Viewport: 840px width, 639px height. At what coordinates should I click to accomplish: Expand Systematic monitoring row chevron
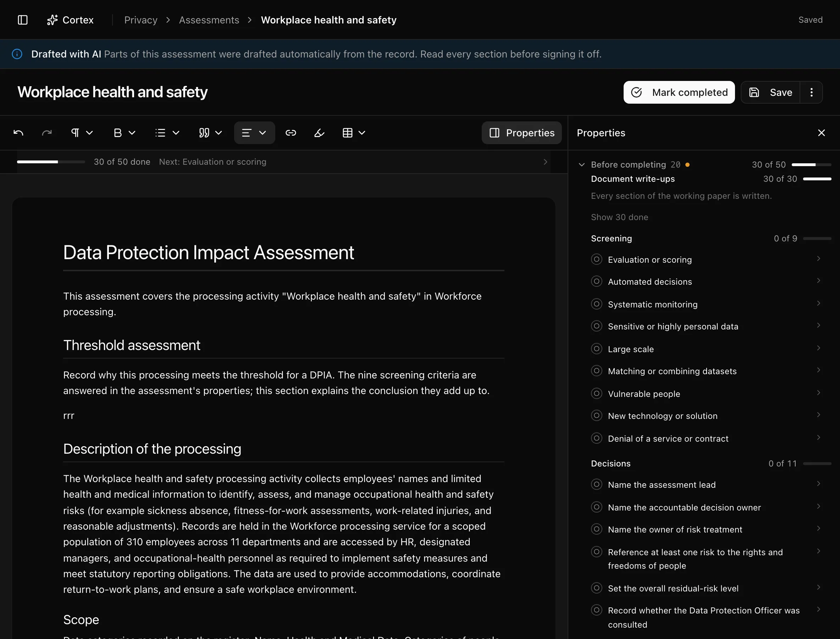(x=818, y=303)
